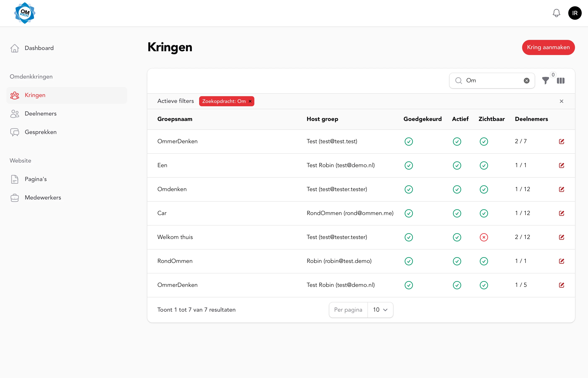Open Gesprekken in the sidebar

point(41,132)
